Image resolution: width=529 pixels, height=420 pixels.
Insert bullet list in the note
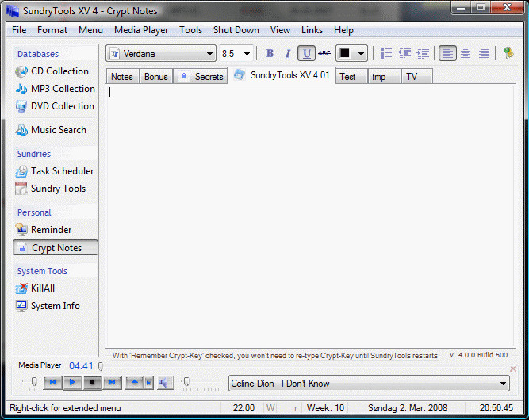point(386,53)
